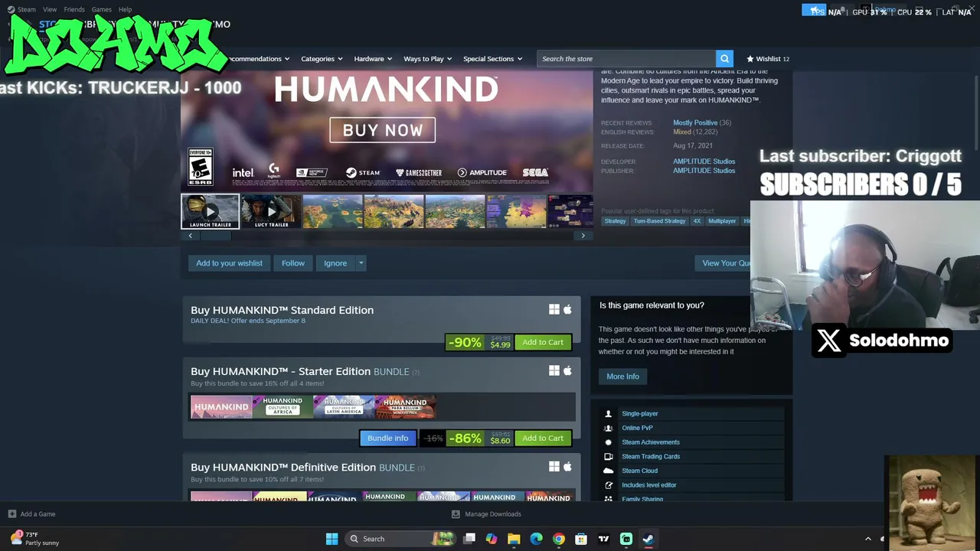The image size is (980, 551).
Task: Open Microsoft Edge from the taskbar
Action: (536, 539)
